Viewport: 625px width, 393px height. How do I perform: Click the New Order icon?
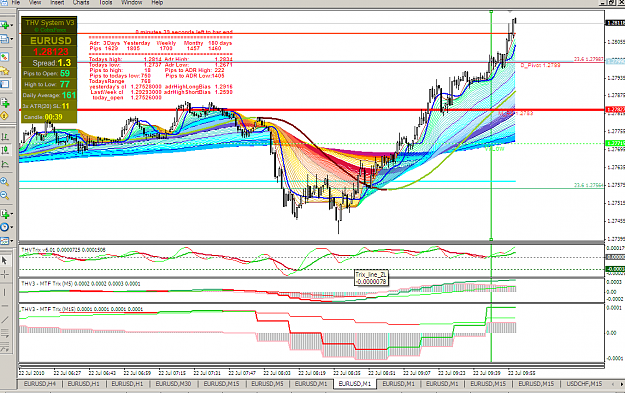tap(4, 102)
